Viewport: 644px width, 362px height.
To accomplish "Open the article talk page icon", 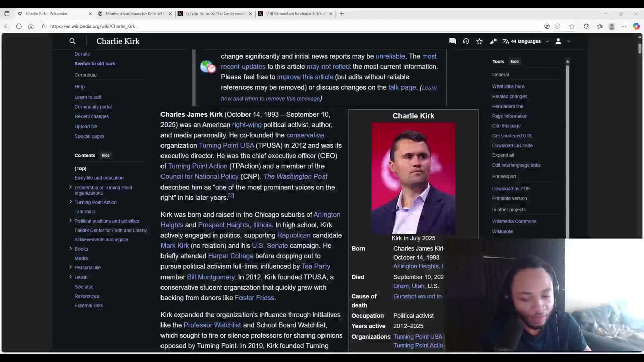I will point(453,41).
